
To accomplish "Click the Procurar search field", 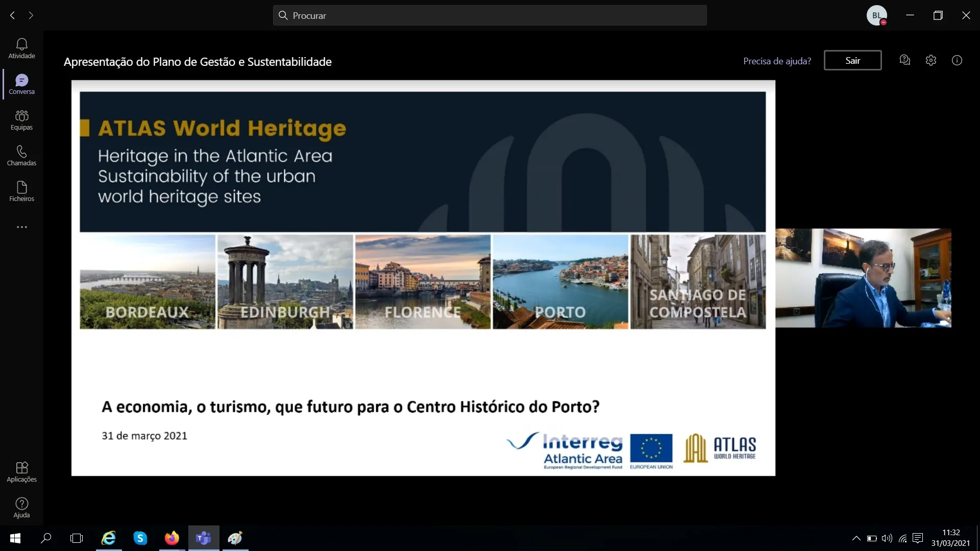I will [x=490, y=15].
